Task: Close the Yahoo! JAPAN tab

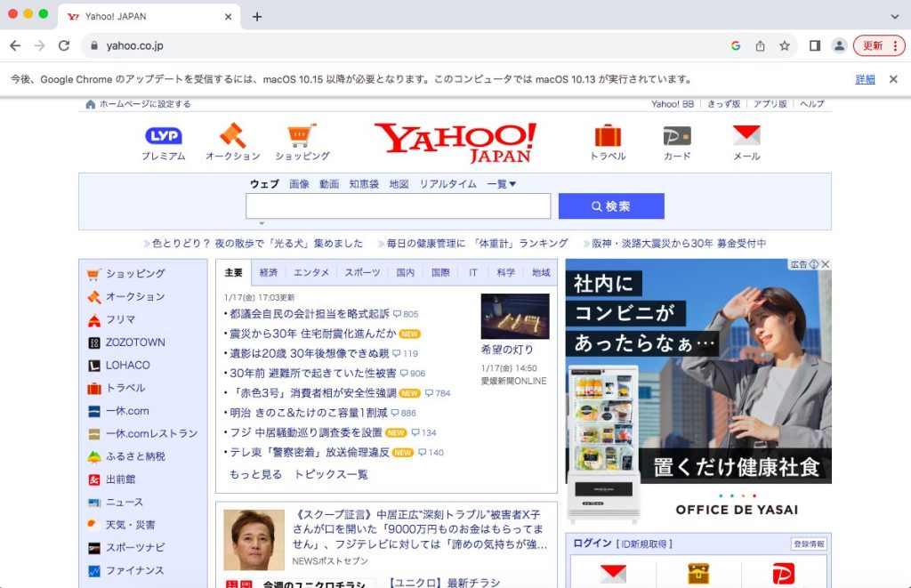Action: point(229,17)
